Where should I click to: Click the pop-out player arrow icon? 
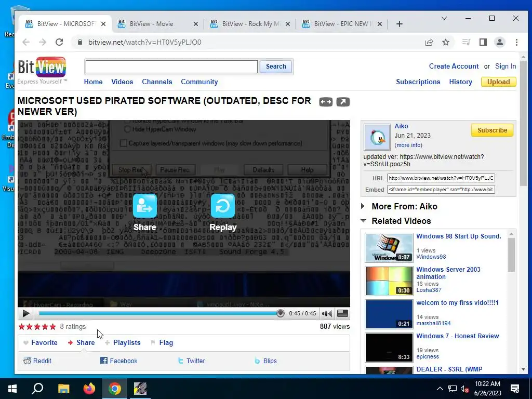tap(343, 102)
